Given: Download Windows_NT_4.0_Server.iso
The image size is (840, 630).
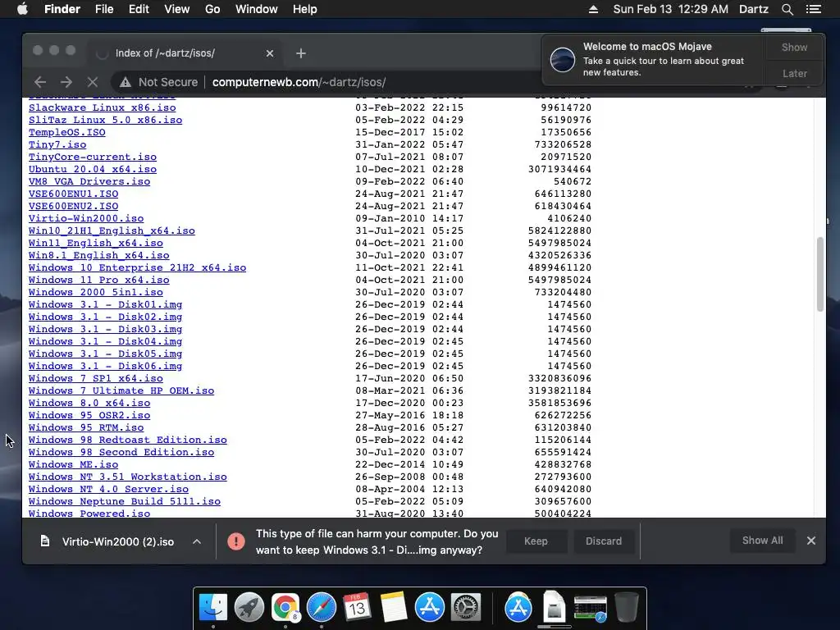Looking at the screenshot, I should (x=109, y=490).
